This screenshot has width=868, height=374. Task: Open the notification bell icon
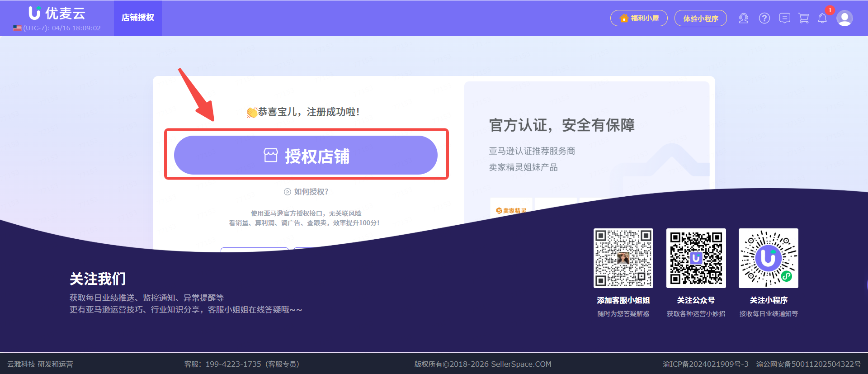(x=822, y=18)
